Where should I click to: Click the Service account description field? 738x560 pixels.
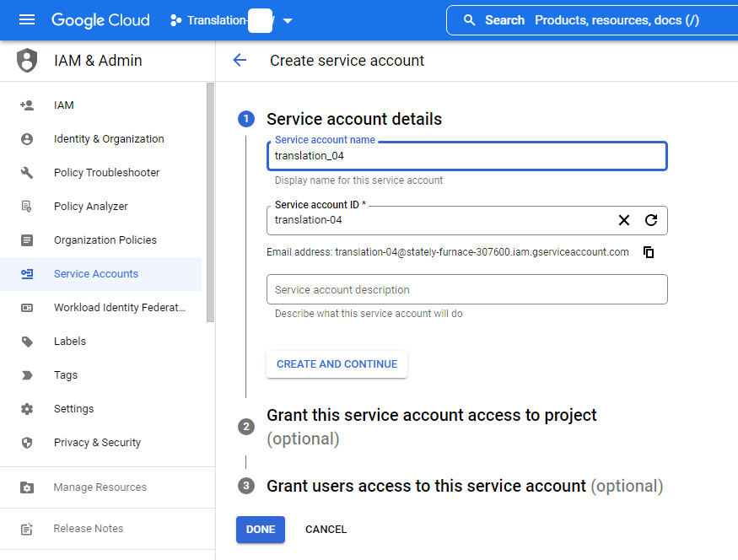click(x=467, y=289)
